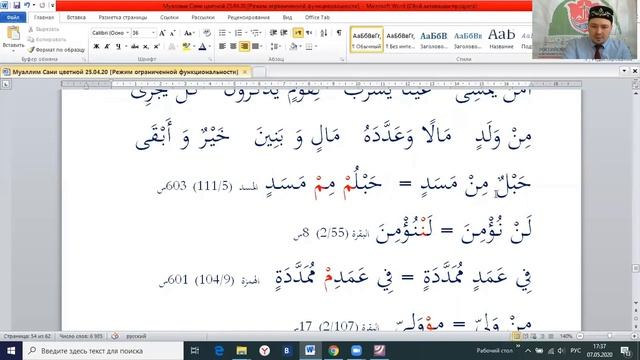Apply the Обычный style
Screen dimensions: 640x360
tap(367, 40)
